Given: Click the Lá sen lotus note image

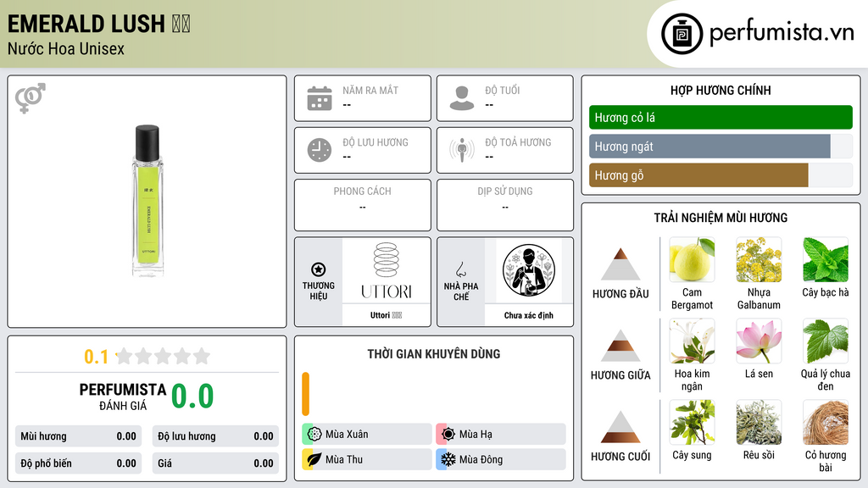Looking at the screenshot, I should coord(759,341).
